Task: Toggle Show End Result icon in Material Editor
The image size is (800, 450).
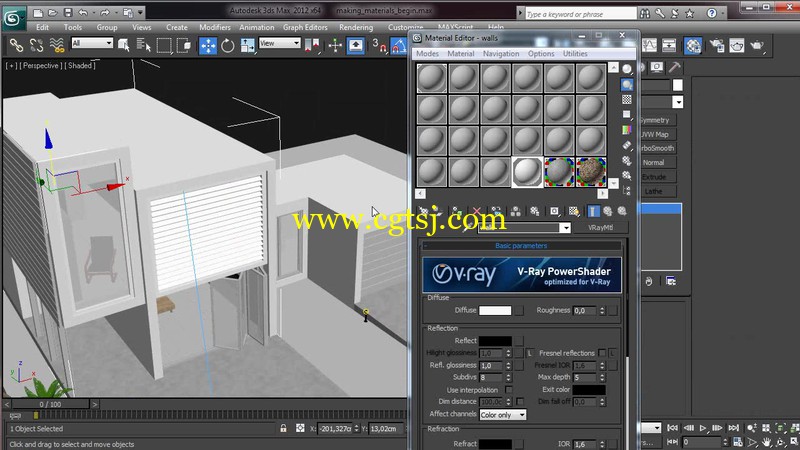Action: [x=593, y=211]
